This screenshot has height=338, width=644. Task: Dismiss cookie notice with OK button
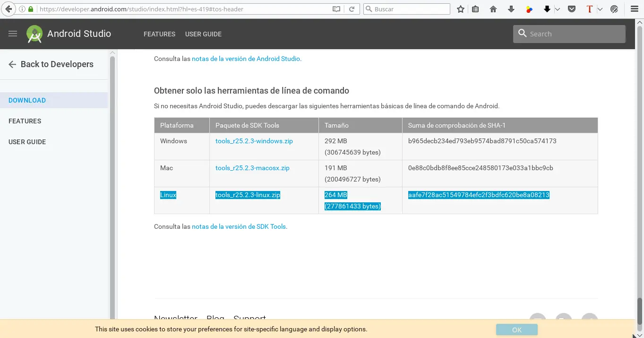pos(516,330)
